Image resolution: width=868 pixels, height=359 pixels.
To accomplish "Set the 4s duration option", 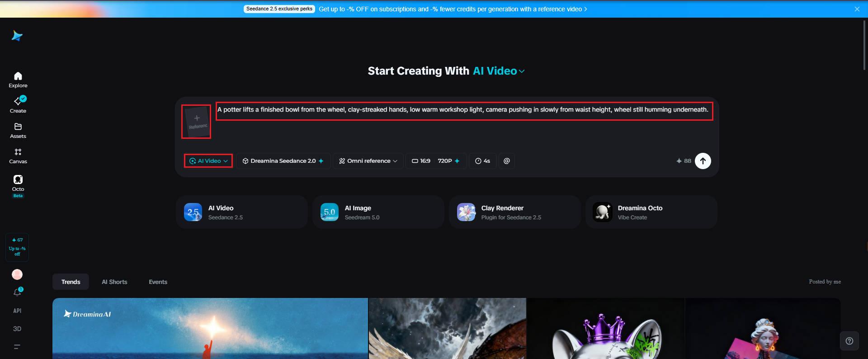I will click(x=482, y=161).
